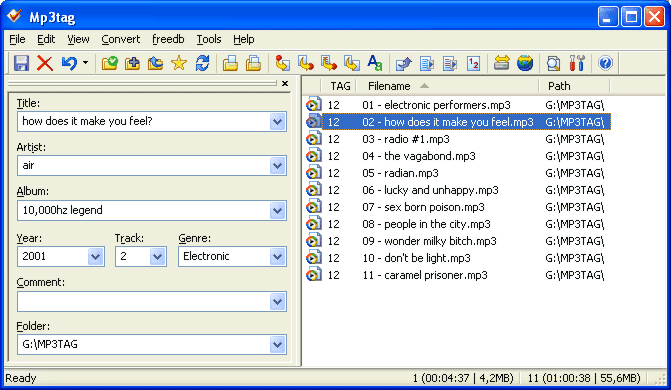The image size is (671, 390).
Task: Expand the Track field dropdown
Action: [157, 257]
